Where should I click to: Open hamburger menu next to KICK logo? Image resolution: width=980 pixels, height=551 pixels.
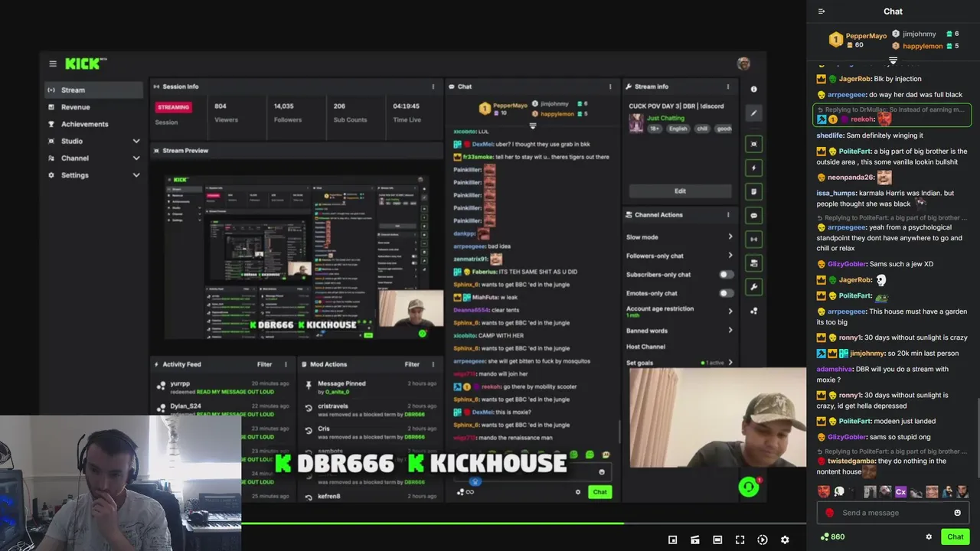pyautogui.click(x=53, y=64)
